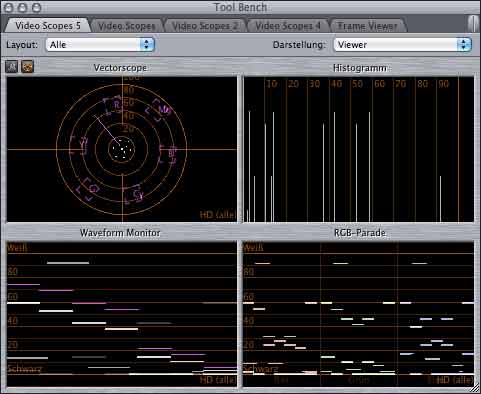Activate the Video Scopes 5 tab

pyautogui.click(x=48, y=26)
